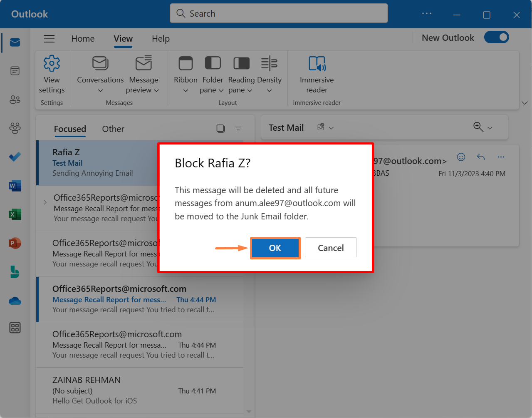The height and width of the screenshot is (418, 532).
Task: Expand Folder pane dropdown chevron
Action: pyautogui.click(x=221, y=90)
